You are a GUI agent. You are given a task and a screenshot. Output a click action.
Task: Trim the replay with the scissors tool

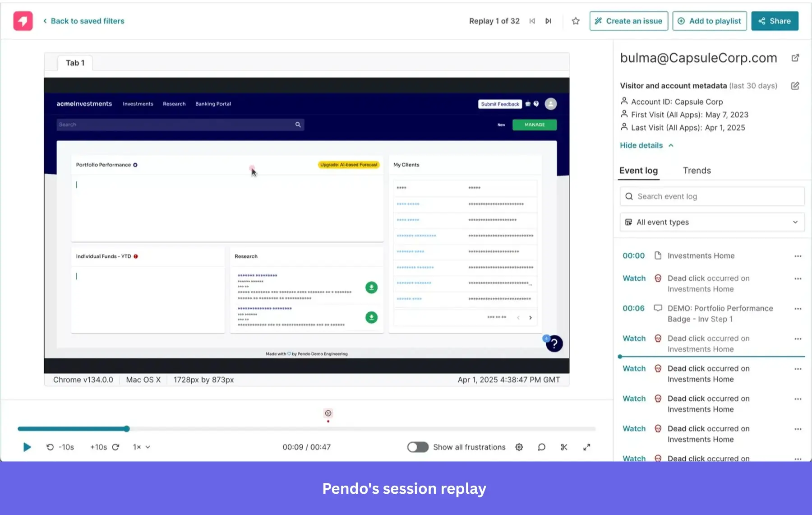tap(564, 447)
